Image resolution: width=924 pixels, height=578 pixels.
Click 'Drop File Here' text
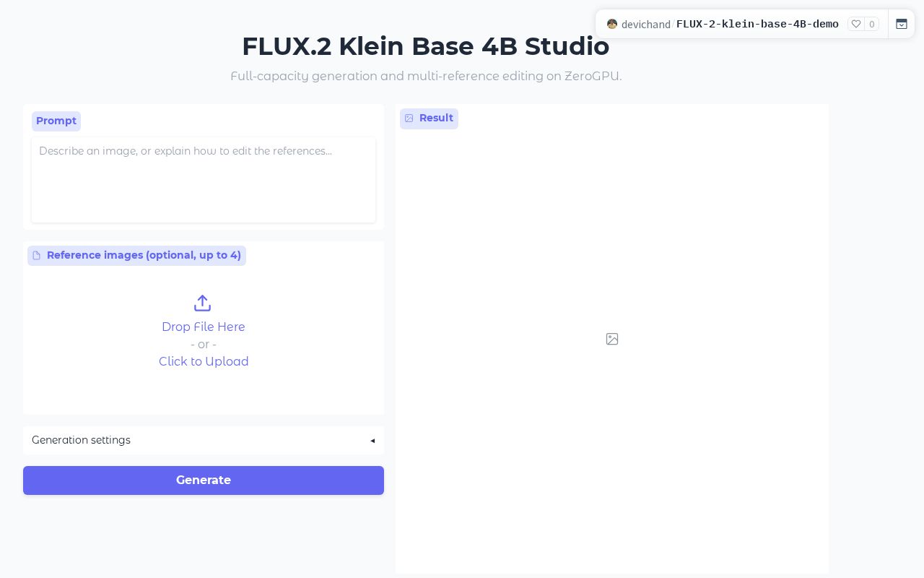pyautogui.click(x=204, y=327)
